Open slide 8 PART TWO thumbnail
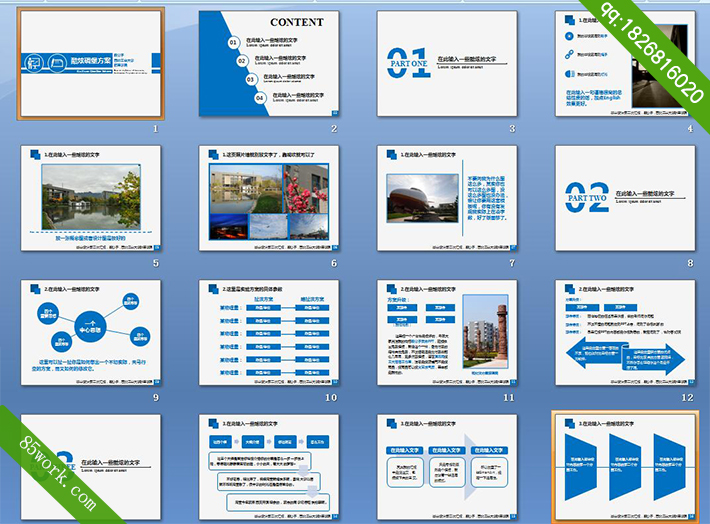The height and width of the screenshot is (524, 710). tap(625, 198)
